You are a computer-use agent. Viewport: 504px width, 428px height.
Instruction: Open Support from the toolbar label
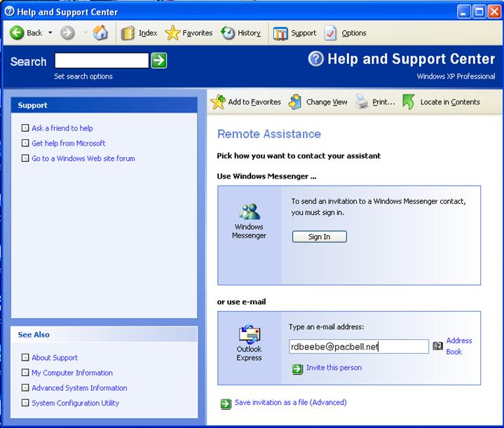point(304,33)
